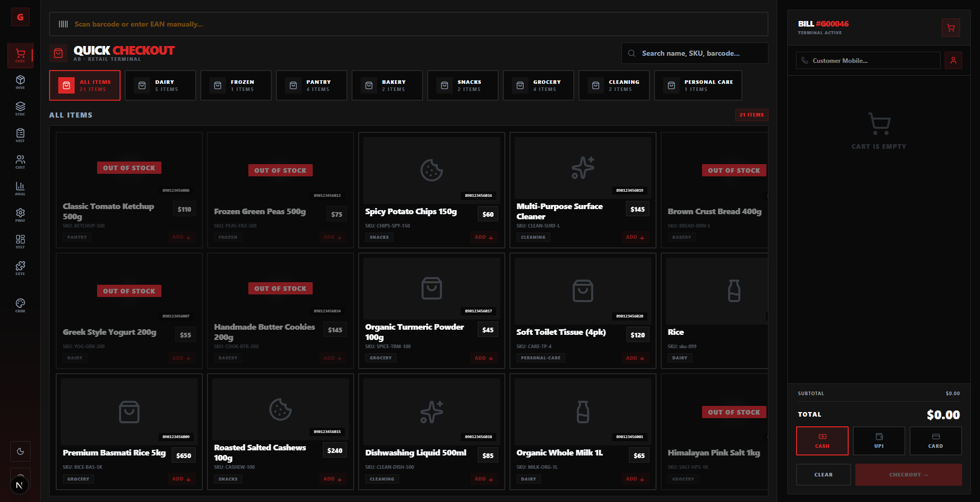
Task: Click the SNACKS tag on Spicy Potato Chips
Action: coord(379,237)
